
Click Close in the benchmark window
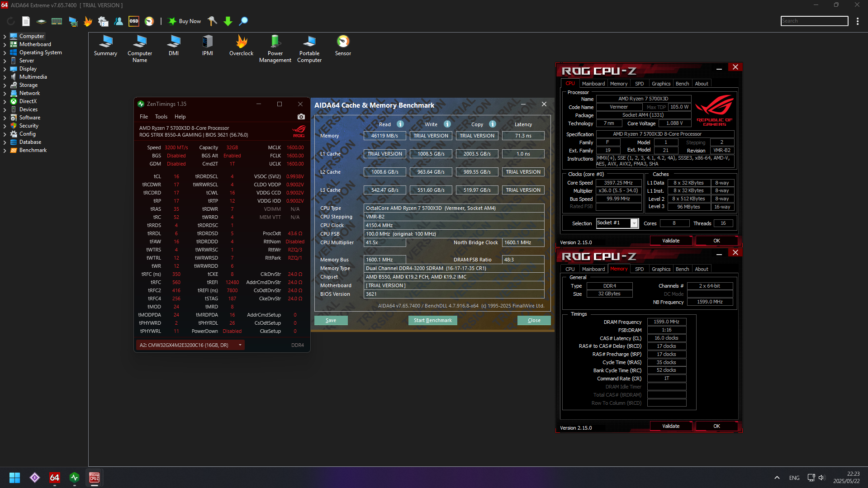(x=534, y=320)
